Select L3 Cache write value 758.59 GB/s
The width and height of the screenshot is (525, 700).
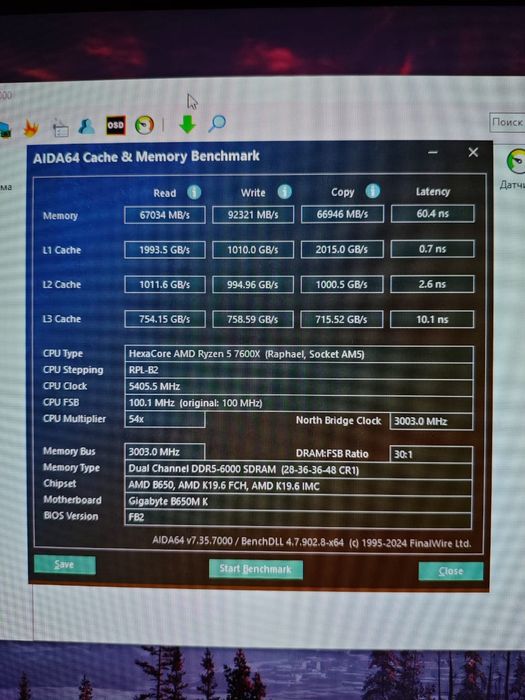[253, 319]
